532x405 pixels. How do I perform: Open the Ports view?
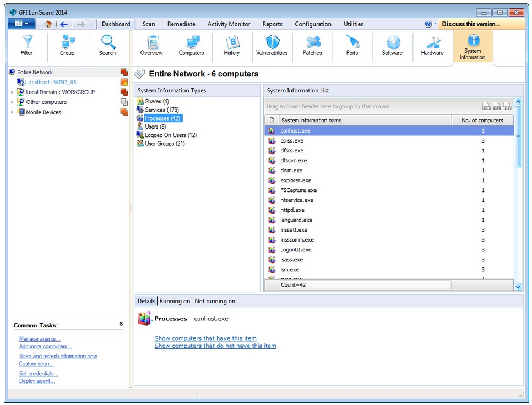[352, 46]
